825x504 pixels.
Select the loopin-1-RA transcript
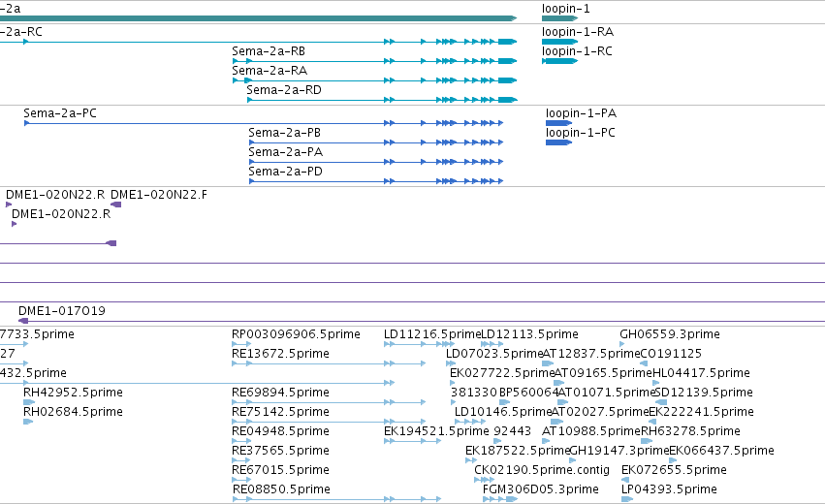pyautogui.click(x=559, y=42)
